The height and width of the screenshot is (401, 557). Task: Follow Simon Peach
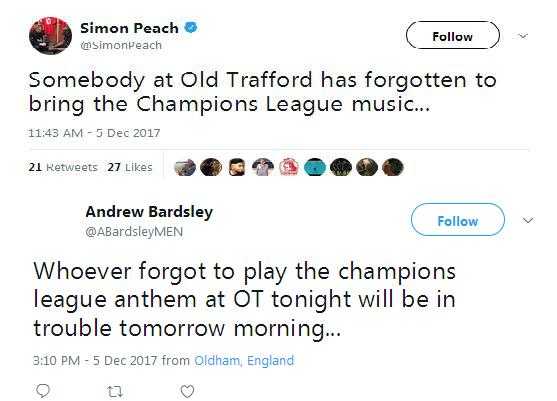click(453, 35)
